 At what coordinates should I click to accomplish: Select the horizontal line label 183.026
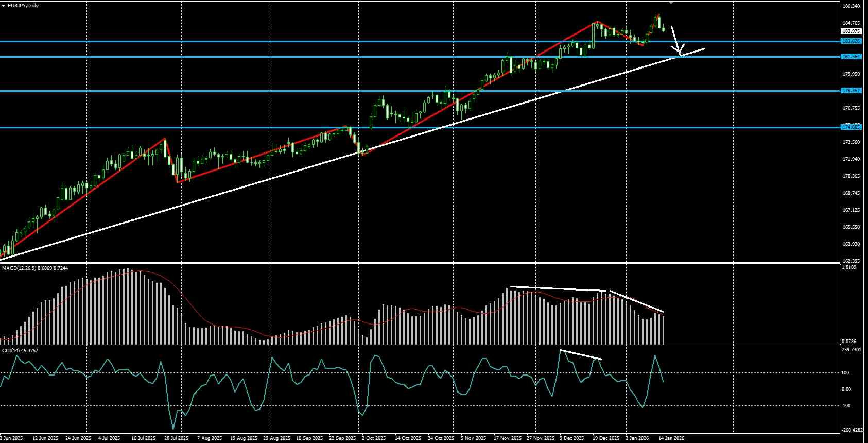tap(851, 41)
